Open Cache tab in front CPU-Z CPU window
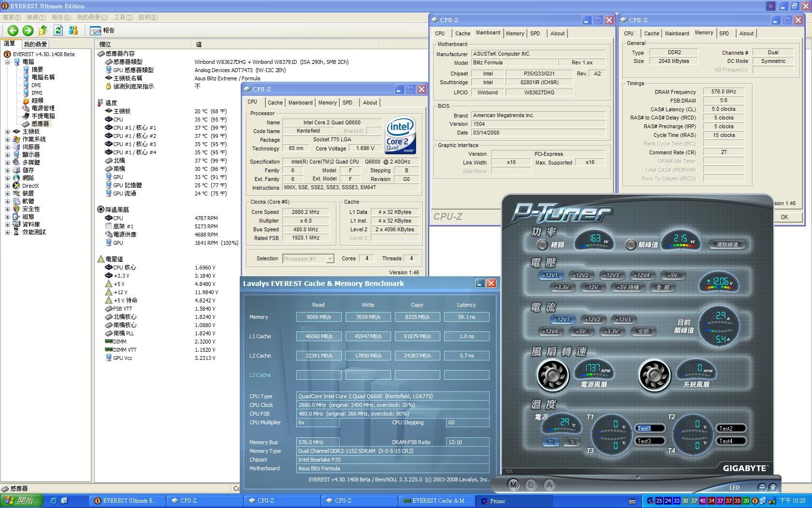Image resolution: width=812 pixels, height=508 pixels. point(275,103)
